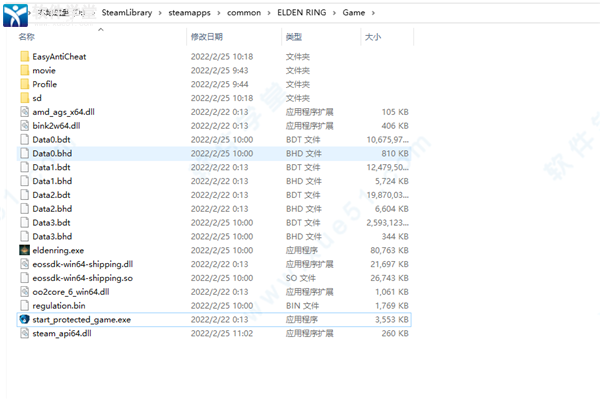Expand the chevron after Game in breadcrumb

click(x=376, y=12)
